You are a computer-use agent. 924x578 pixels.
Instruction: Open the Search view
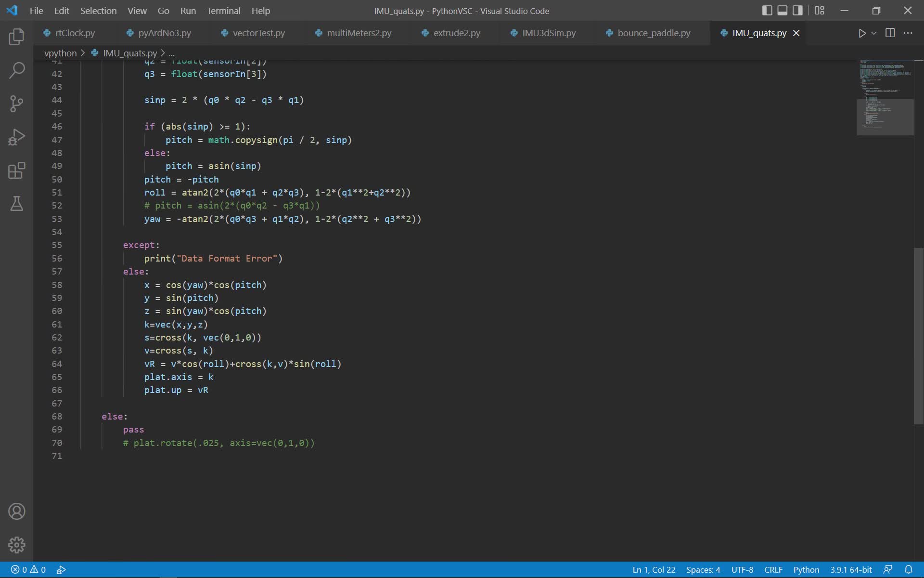pos(16,70)
